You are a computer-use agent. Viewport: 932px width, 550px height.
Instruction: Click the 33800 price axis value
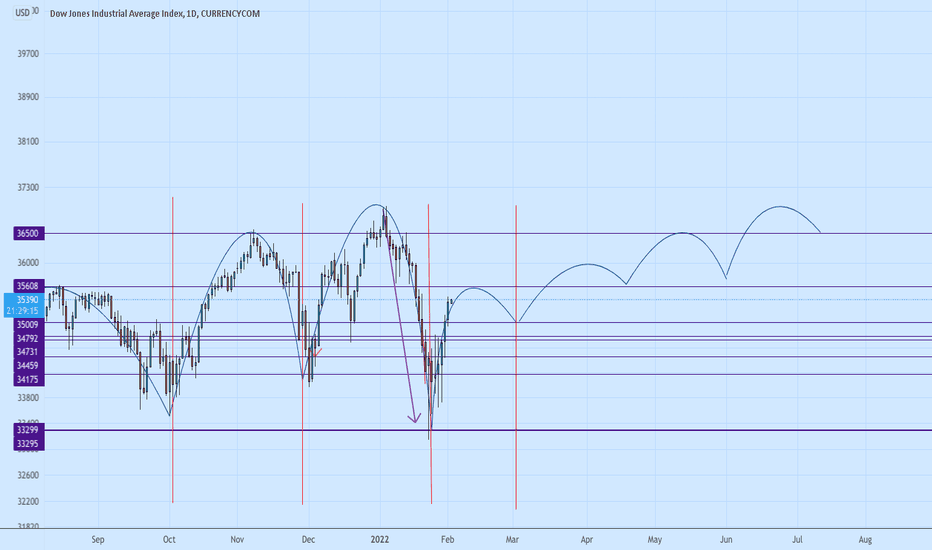point(28,398)
